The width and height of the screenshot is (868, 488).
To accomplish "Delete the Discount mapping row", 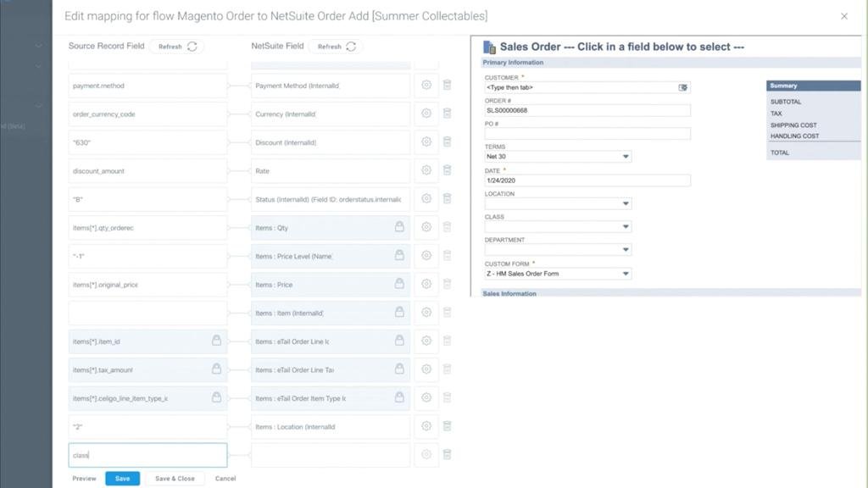I will pyautogui.click(x=447, y=141).
